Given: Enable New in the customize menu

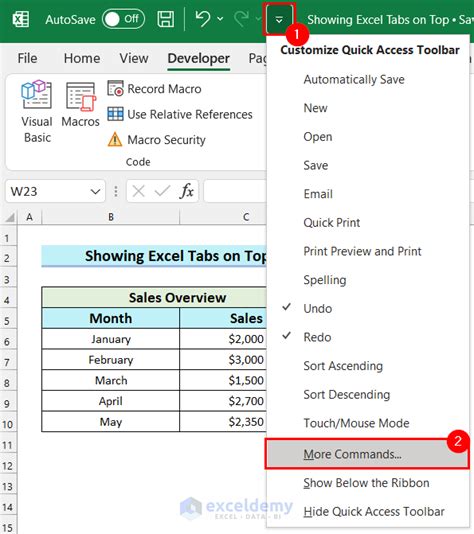Looking at the screenshot, I should click(x=367, y=108).
